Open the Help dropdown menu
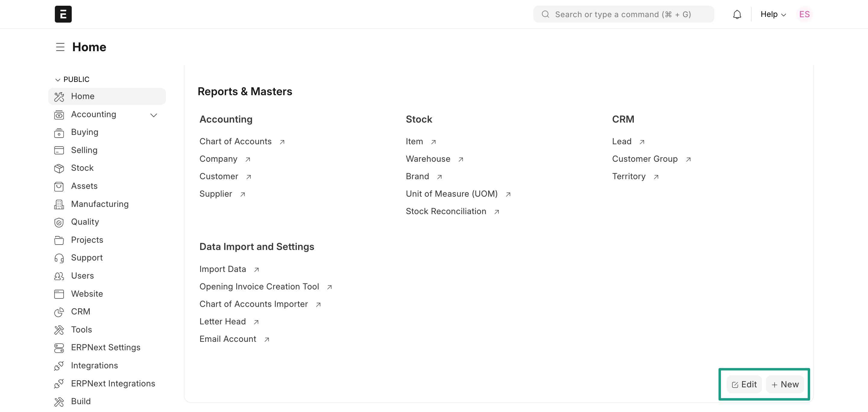The image size is (868, 412). 773,14
